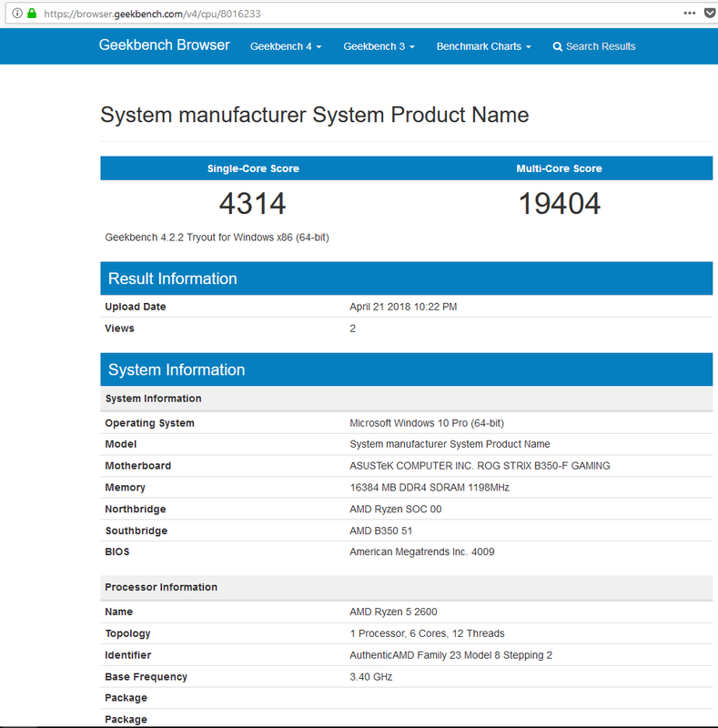Click the AMD Ryzen 5 2600 name value
The image size is (718, 728).
[x=393, y=612]
